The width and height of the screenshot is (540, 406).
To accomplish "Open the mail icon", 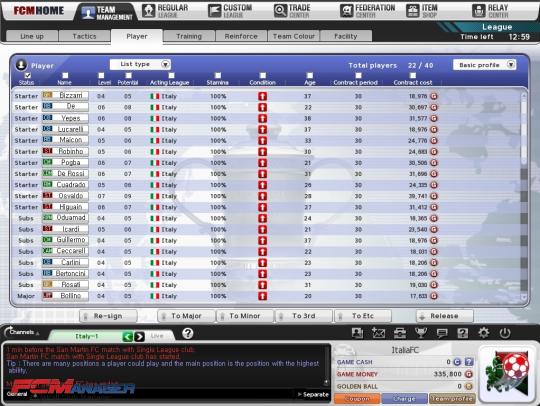I will coord(378,333).
